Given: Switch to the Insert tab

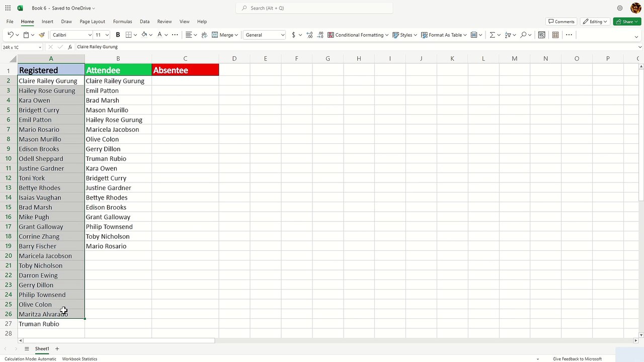Looking at the screenshot, I should coord(47,22).
